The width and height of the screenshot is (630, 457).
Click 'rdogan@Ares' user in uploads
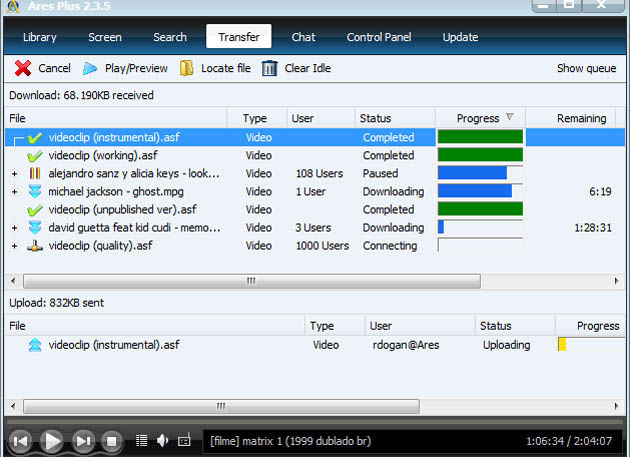click(x=406, y=345)
